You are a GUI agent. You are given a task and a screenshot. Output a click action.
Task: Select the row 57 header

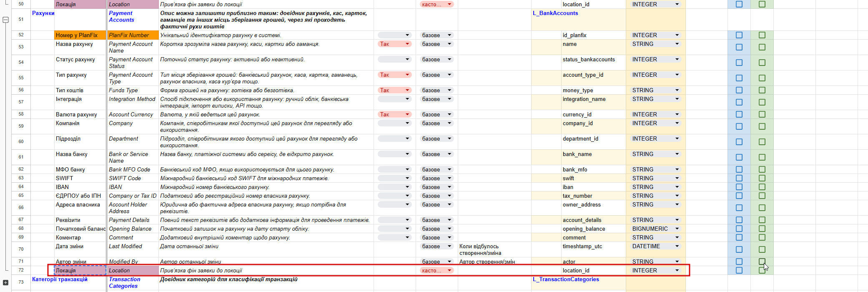pyautogui.click(x=21, y=102)
